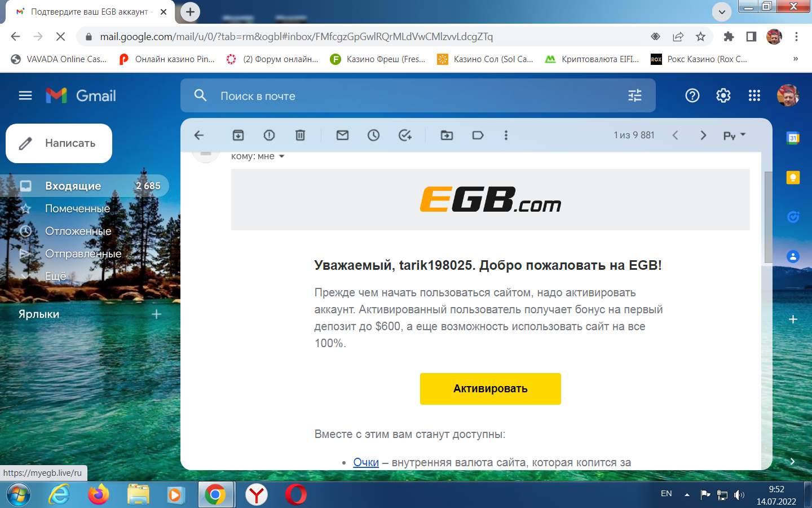Open 'Входящие' inbox folder
The image size is (812, 508).
(85, 186)
